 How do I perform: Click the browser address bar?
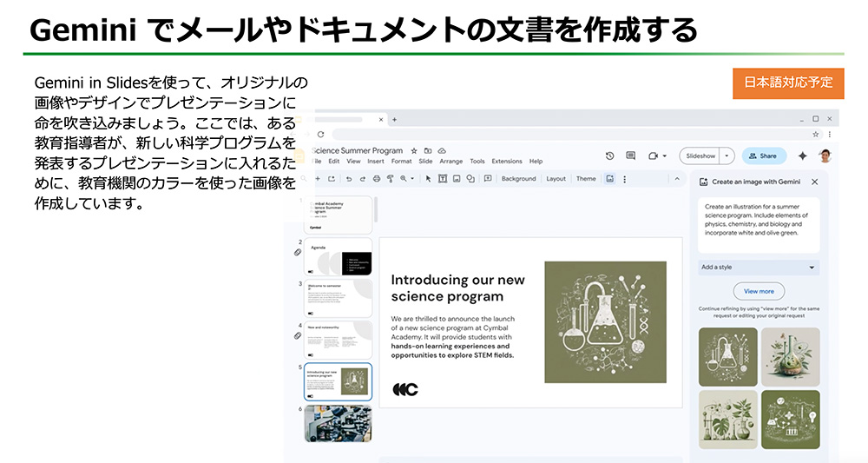pos(570,134)
